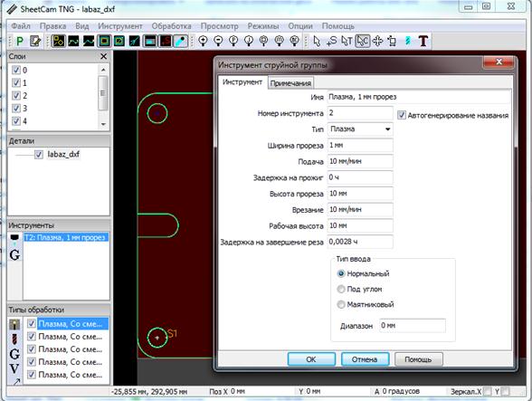Click the green P toolbar icon
Viewport: 532px width, 401px height.
pos(20,41)
